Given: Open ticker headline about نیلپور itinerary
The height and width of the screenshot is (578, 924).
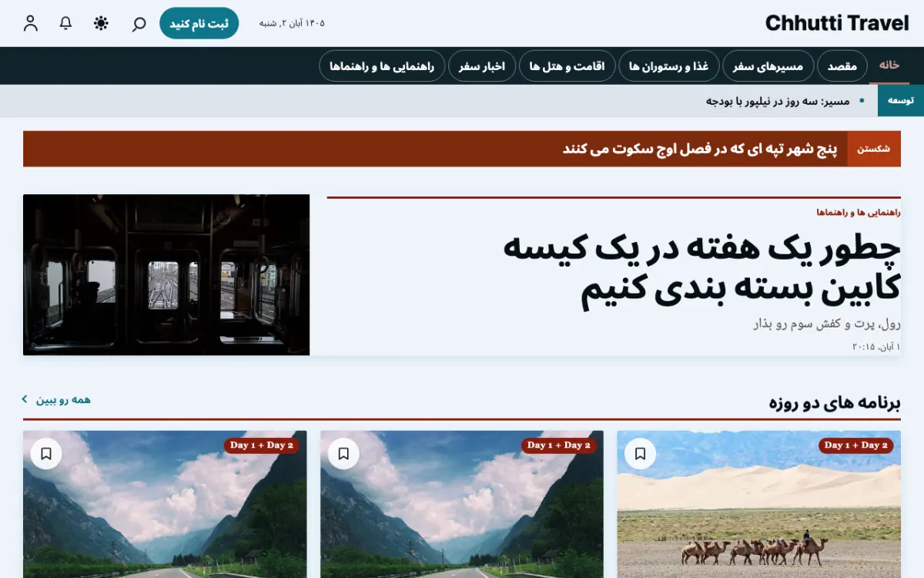Looking at the screenshot, I should [778, 101].
